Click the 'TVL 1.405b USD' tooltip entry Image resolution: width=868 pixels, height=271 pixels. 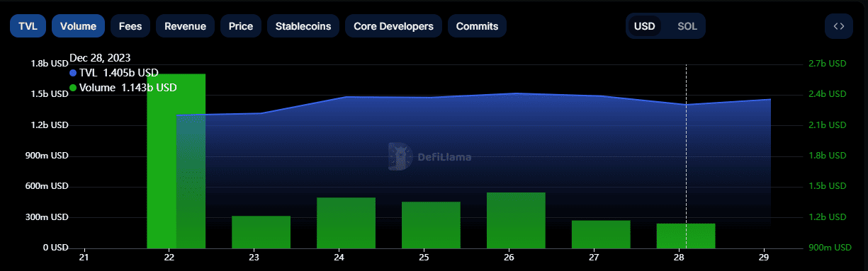[114, 73]
